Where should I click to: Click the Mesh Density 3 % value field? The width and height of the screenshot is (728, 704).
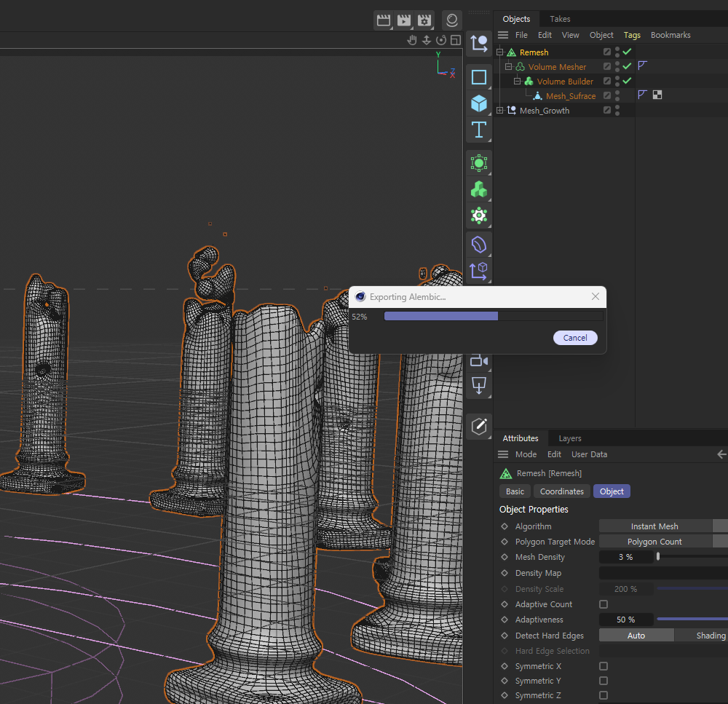626,557
